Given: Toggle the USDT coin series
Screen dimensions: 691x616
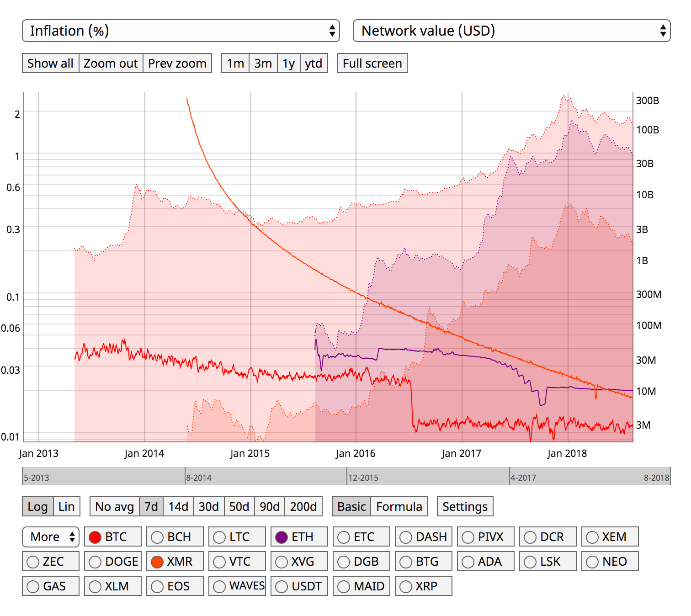Looking at the screenshot, I should click(299, 586).
